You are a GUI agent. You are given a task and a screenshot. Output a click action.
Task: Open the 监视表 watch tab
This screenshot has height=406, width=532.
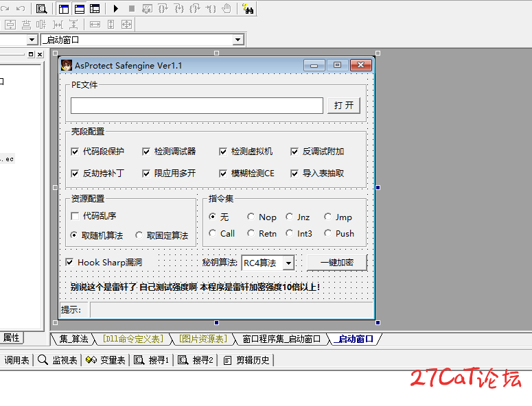click(x=58, y=360)
